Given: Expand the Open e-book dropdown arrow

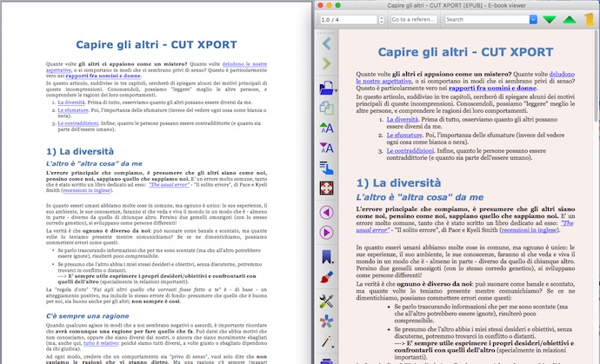Looking at the screenshot, I should click(x=336, y=91).
